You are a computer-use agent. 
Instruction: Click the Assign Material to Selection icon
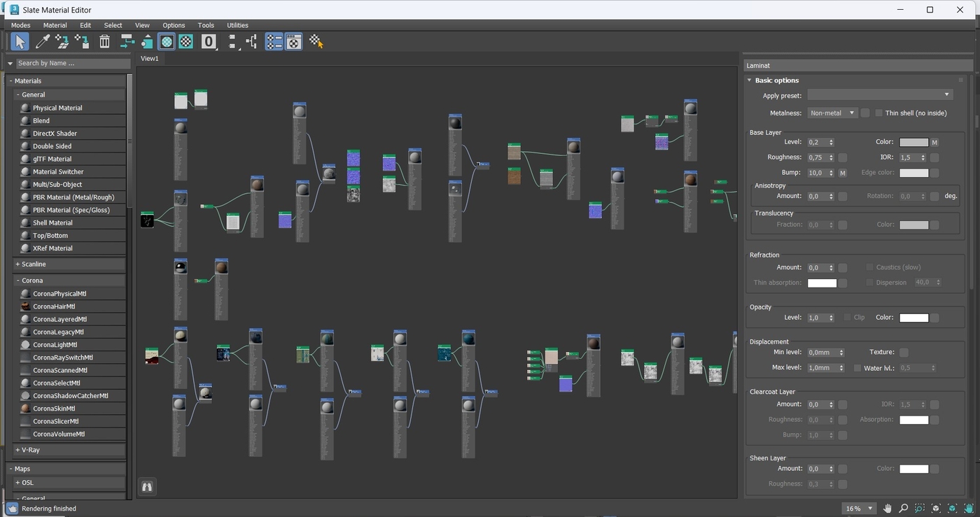82,42
